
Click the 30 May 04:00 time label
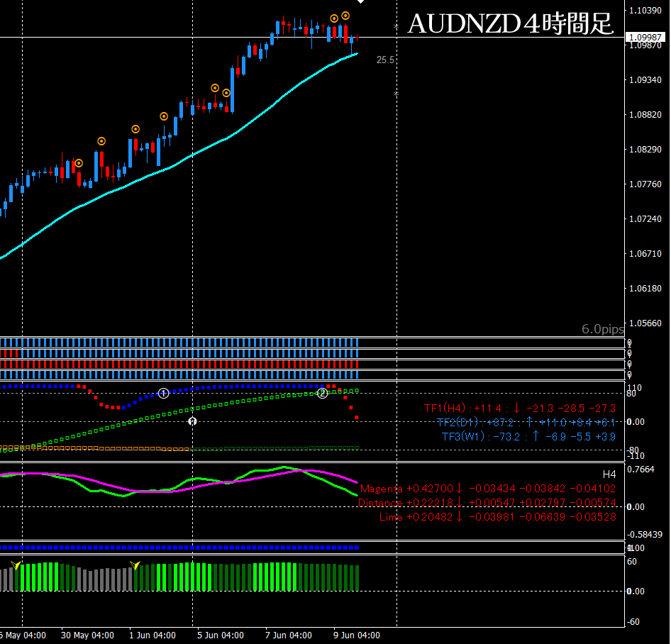(87, 635)
